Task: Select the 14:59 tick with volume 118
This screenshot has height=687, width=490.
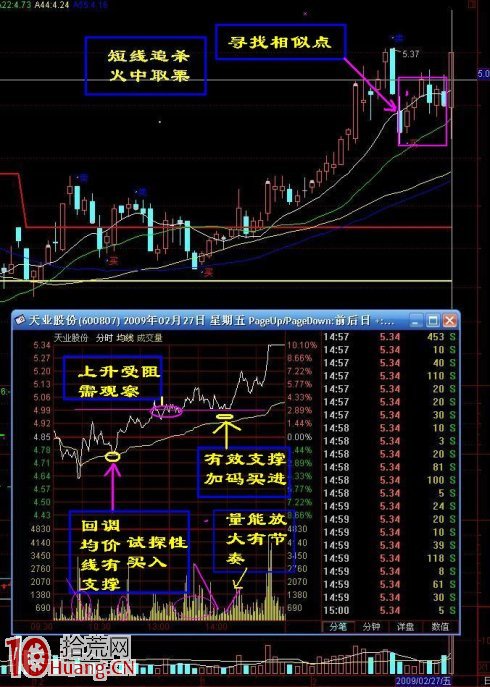Action: click(390, 558)
